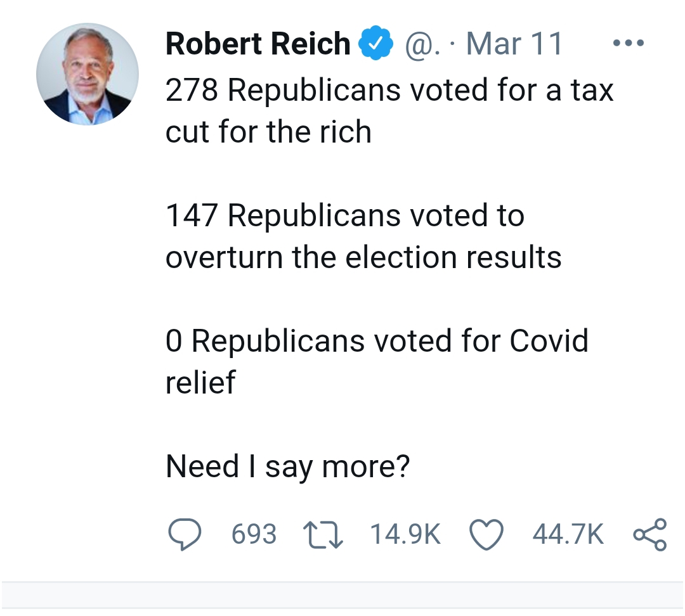
Task: Click the 693 replies count
Action: click(x=254, y=534)
